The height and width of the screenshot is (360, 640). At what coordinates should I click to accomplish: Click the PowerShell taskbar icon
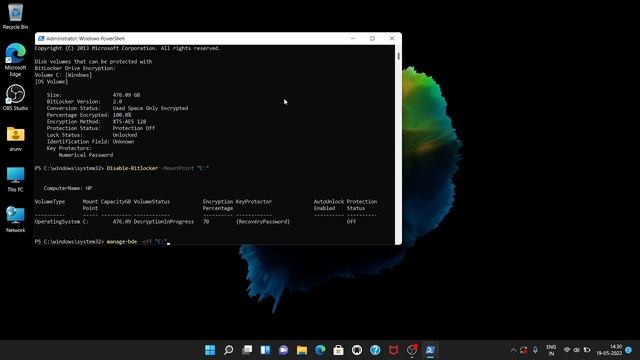(430, 350)
